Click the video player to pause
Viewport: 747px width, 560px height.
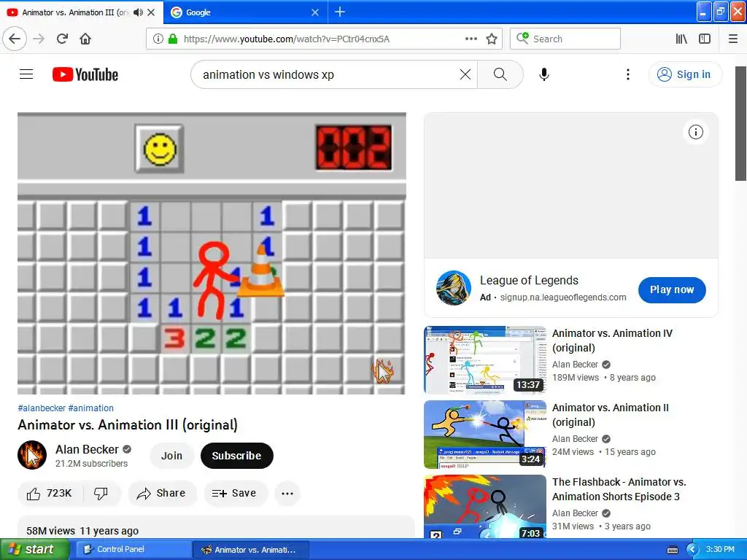[x=212, y=253]
